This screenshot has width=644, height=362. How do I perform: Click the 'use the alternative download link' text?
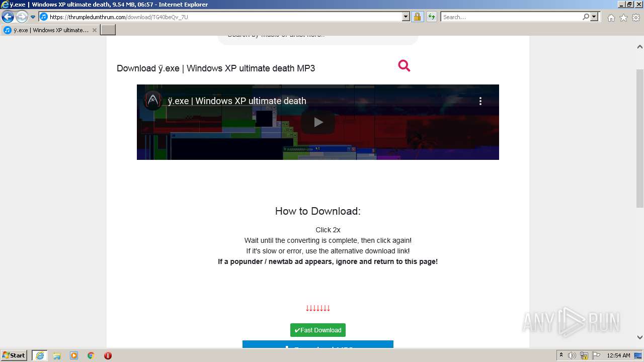(x=356, y=251)
